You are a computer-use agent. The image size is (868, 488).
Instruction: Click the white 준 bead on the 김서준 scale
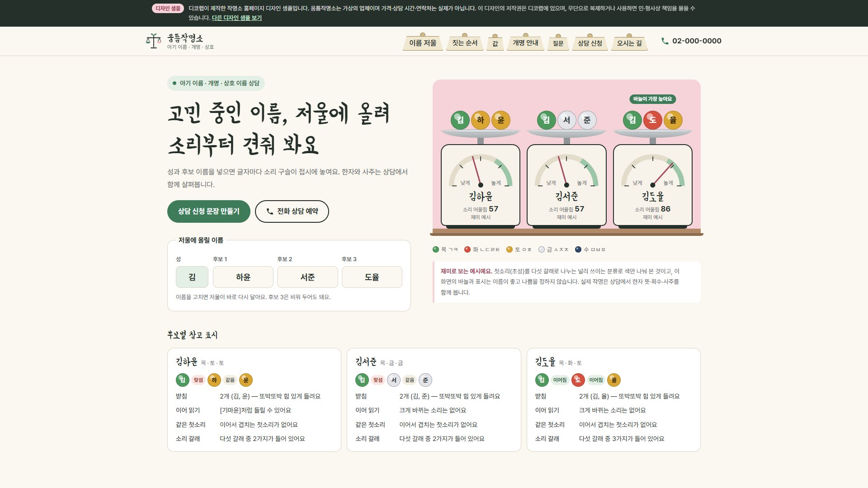click(x=587, y=120)
